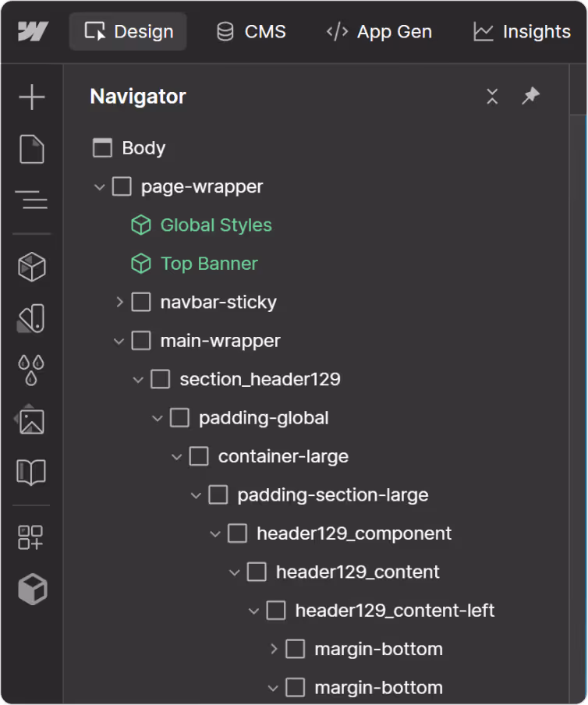588x705 pixels.
Task: Open the Pages panel
Action: point(31,150)
